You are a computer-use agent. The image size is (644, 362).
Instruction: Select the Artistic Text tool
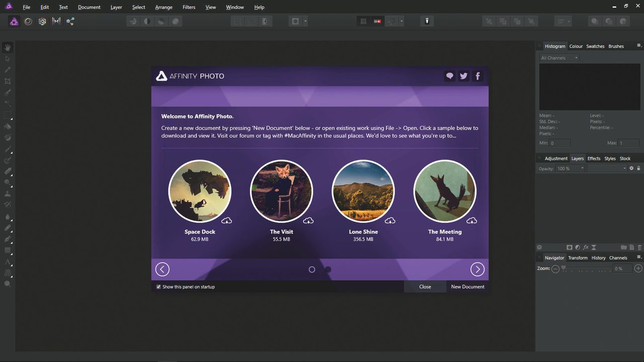pyautogui.click(x=8, y=262)
